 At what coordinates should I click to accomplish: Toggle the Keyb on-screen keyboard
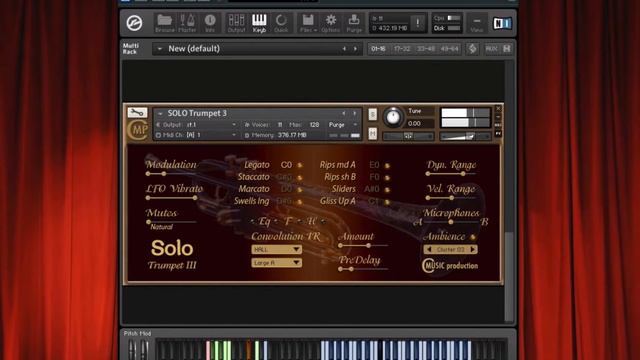[259, 23]
